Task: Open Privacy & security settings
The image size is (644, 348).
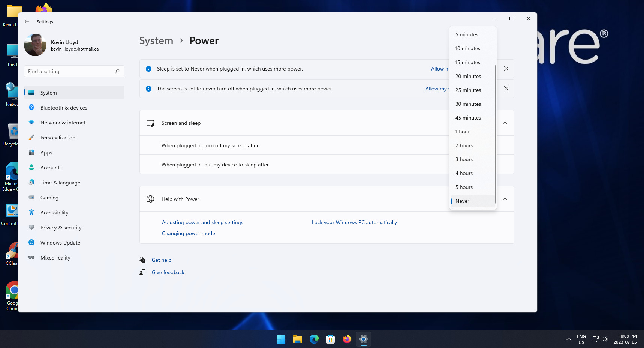Action: (x=74, y=228)
